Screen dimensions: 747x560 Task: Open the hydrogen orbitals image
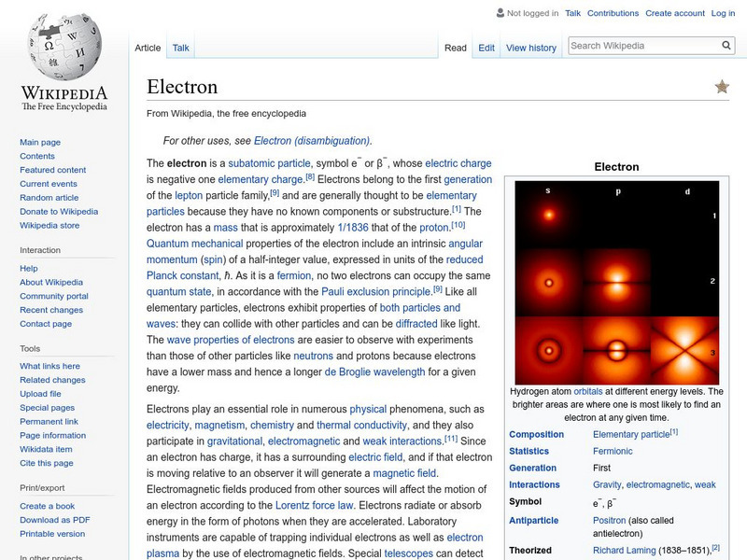click(x=616, y=283)
